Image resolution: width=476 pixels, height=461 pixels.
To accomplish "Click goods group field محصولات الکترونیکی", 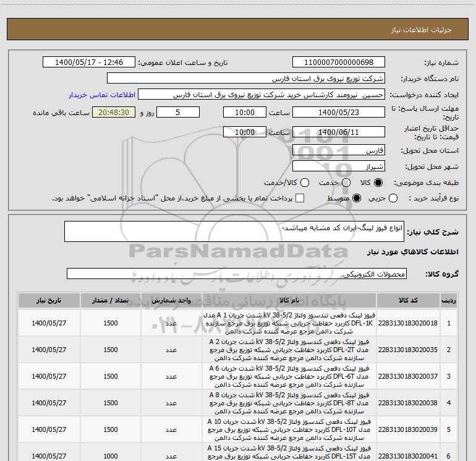I will pyautogui.click(x=237, y=274).
